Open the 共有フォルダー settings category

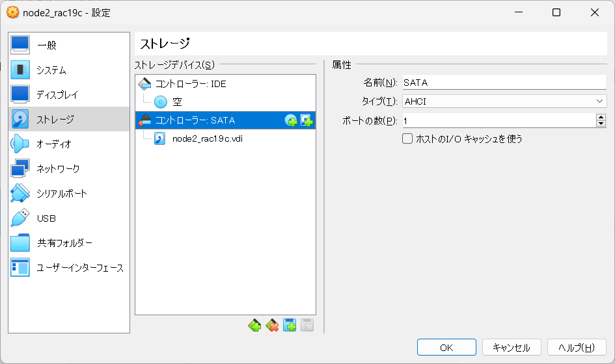click(69, 242)
